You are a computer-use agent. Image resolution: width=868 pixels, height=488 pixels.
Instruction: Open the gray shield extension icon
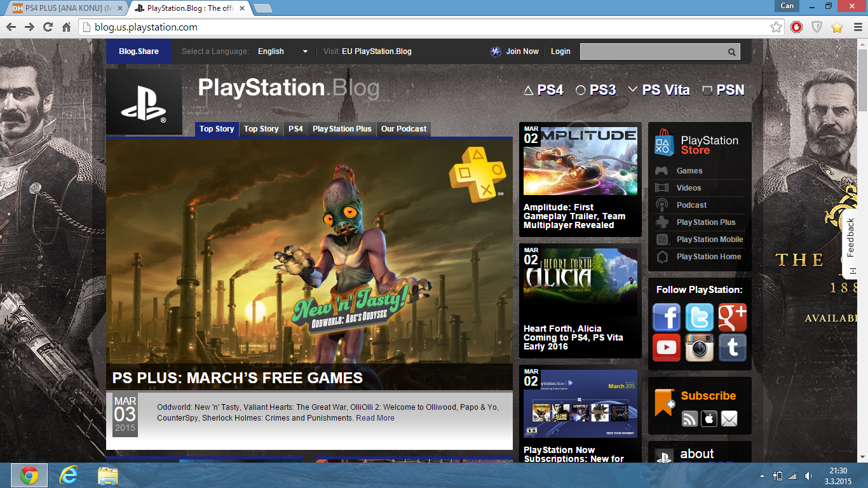817,27
